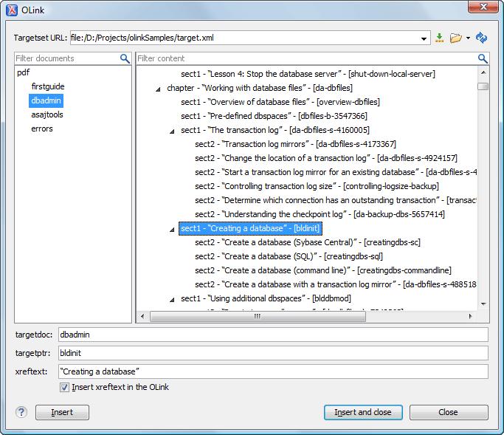Click the green download-from-URL icon
The image size is (504, 435).
(440, 38)
